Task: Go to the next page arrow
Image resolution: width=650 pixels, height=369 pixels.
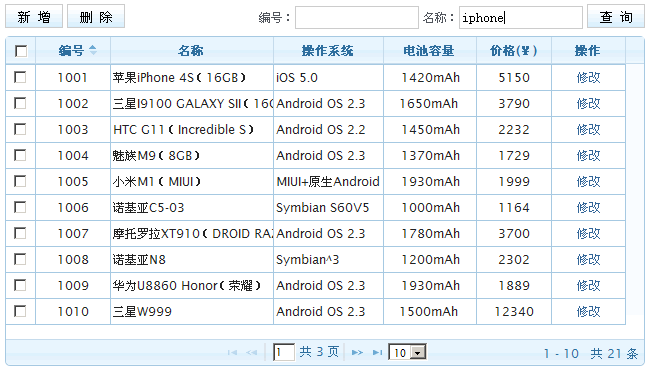Action: tap(357, 353)
